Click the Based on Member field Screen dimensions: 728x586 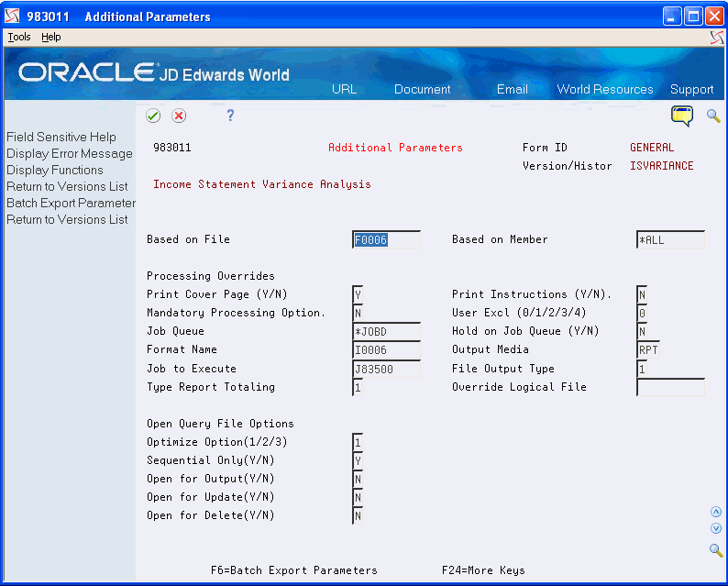click(x=670, y=239)
